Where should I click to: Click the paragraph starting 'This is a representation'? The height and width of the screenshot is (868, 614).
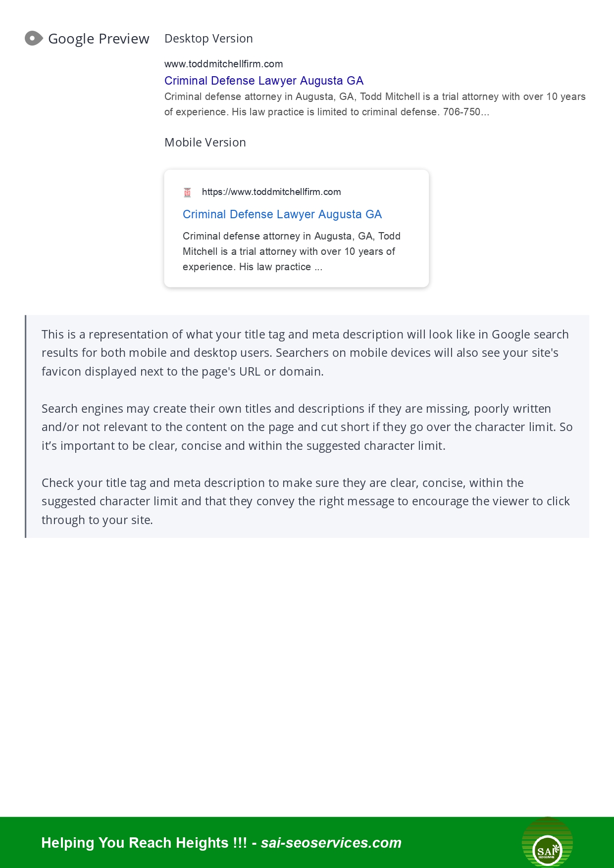[305, 353]
